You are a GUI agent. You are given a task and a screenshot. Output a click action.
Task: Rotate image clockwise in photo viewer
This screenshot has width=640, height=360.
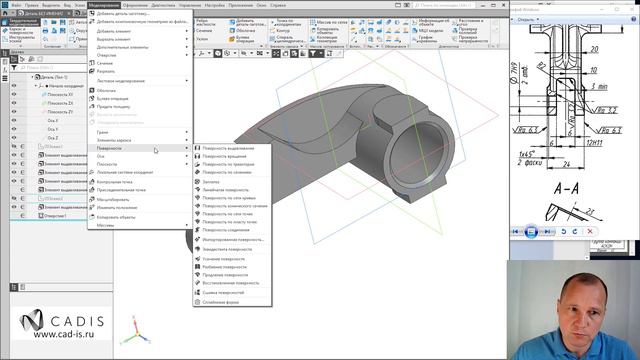575,231
